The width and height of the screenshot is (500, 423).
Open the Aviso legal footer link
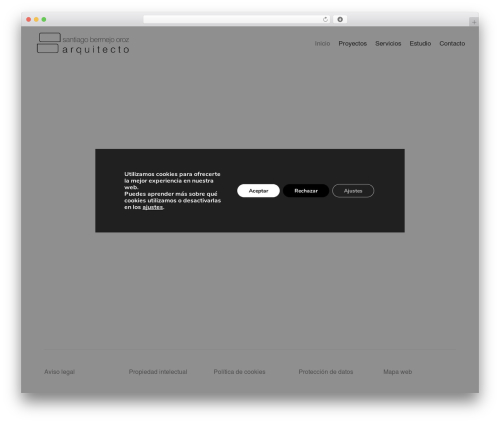pos(59,372)
